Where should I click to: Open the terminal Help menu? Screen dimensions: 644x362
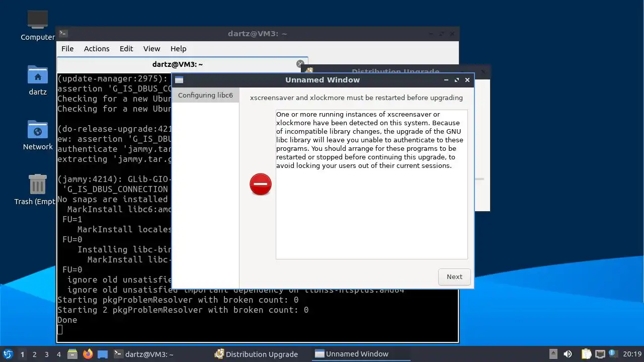[x=178, y=49]
